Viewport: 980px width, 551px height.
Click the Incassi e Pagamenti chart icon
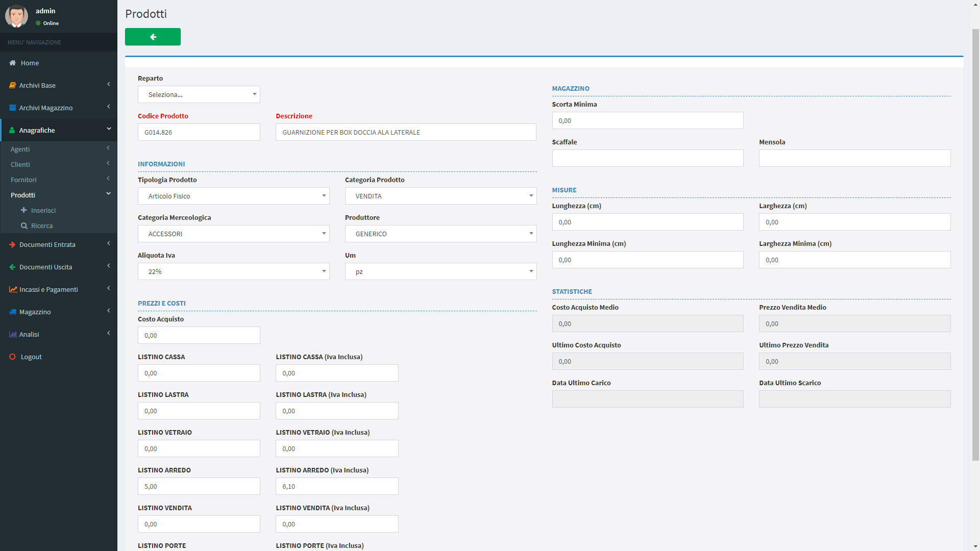click(13, 289)
